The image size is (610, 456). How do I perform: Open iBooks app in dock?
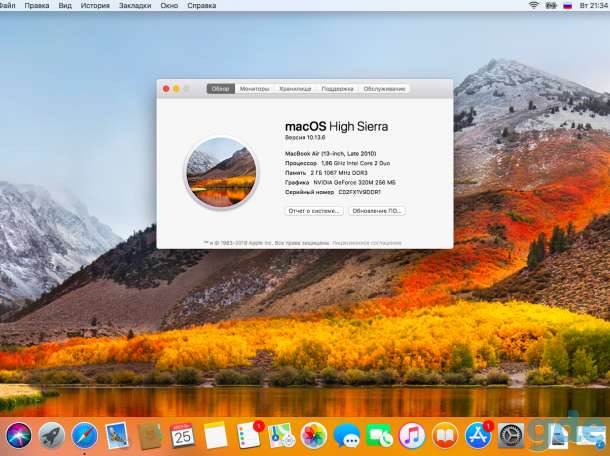[445, 435]
